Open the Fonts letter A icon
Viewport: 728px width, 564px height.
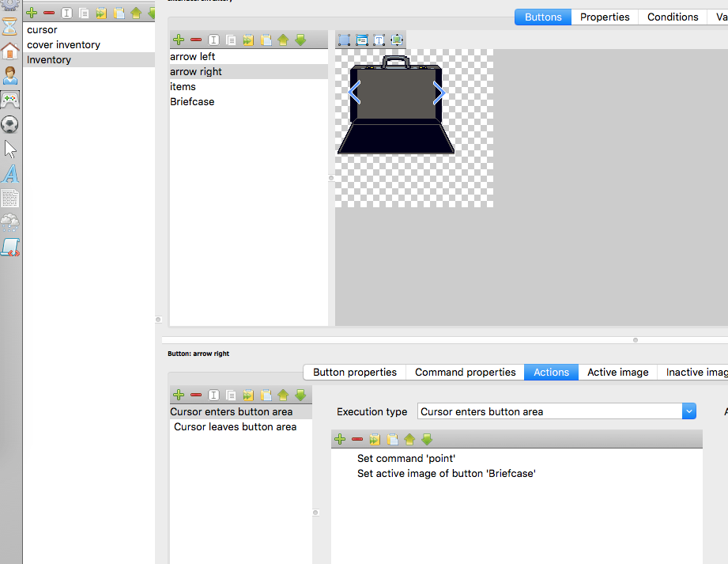click(x=9, y=174)
